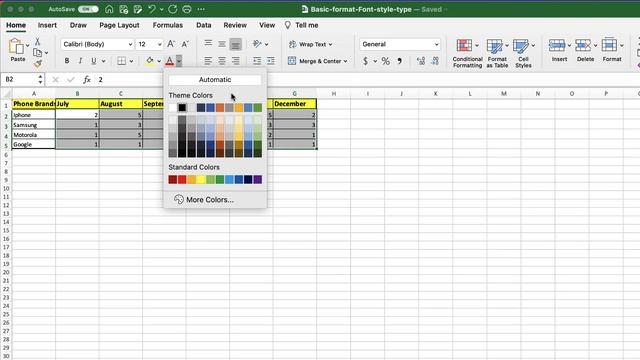The height and width of the screenshot is (360, 640).
Task: Open the Page Layout tab
Action: click(x=119, y=25)
